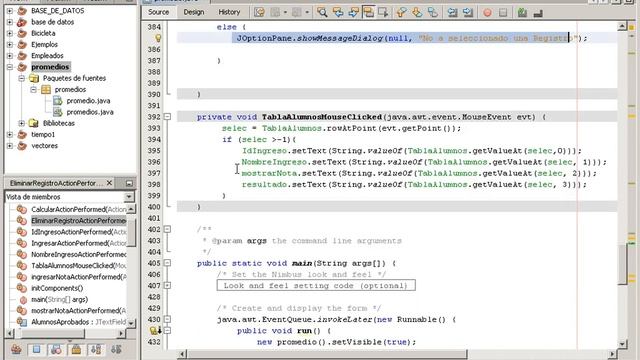Select the Ejemplos project

tap(44, 44)
